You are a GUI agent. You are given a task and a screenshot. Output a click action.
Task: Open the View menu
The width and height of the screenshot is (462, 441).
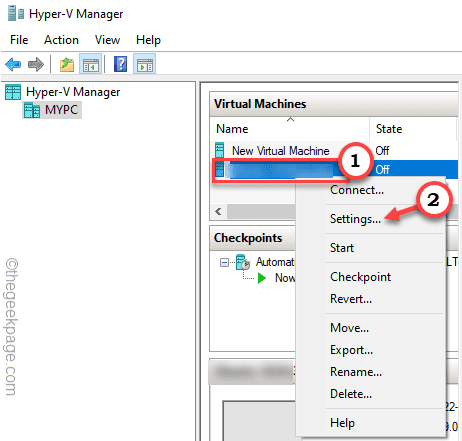[107, 40]
